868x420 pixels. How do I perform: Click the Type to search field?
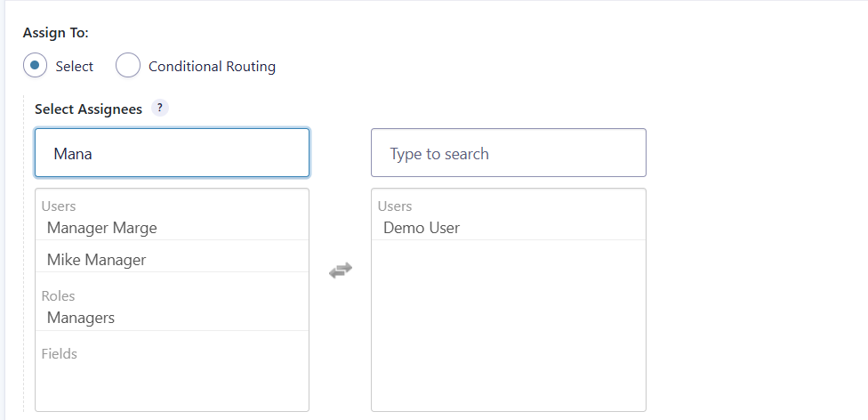(x=508, y=153)
